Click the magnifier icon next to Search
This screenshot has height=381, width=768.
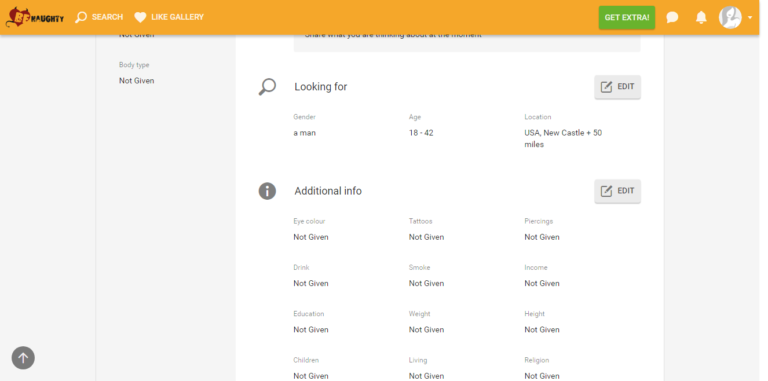81,18
